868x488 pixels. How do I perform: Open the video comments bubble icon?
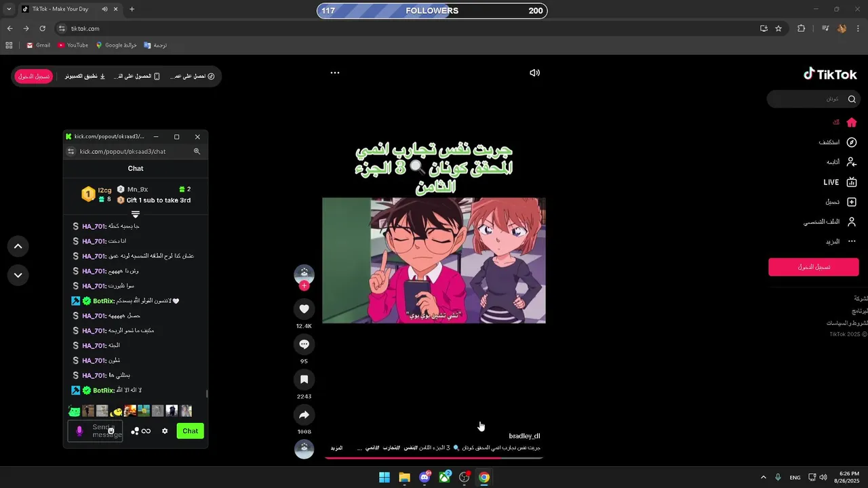coord(304,344)
